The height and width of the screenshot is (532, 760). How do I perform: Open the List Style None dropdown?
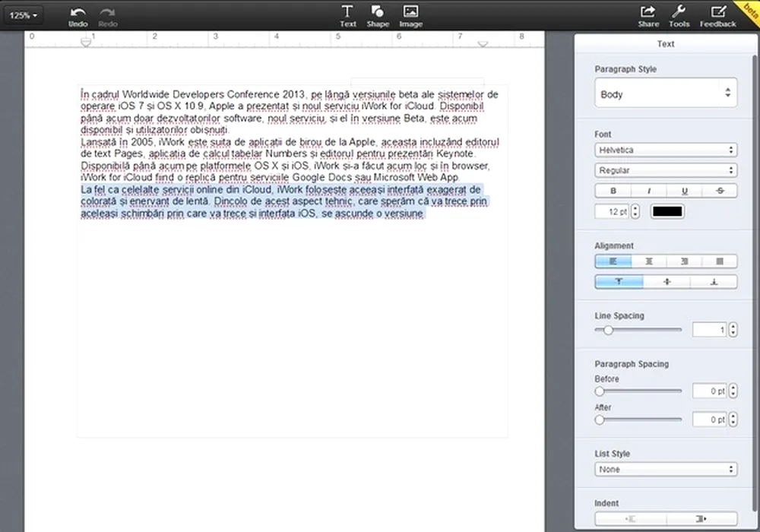(x=666, y=470)
